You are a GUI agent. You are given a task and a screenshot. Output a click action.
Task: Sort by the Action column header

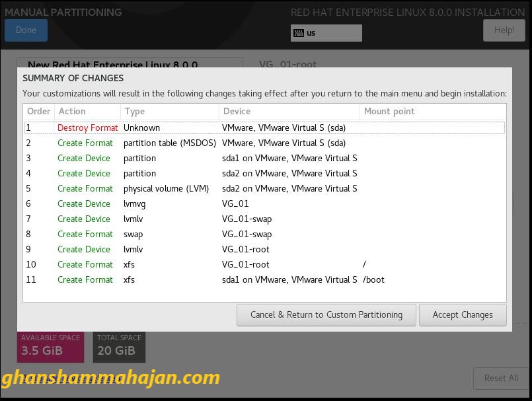(x=87, y=112)
